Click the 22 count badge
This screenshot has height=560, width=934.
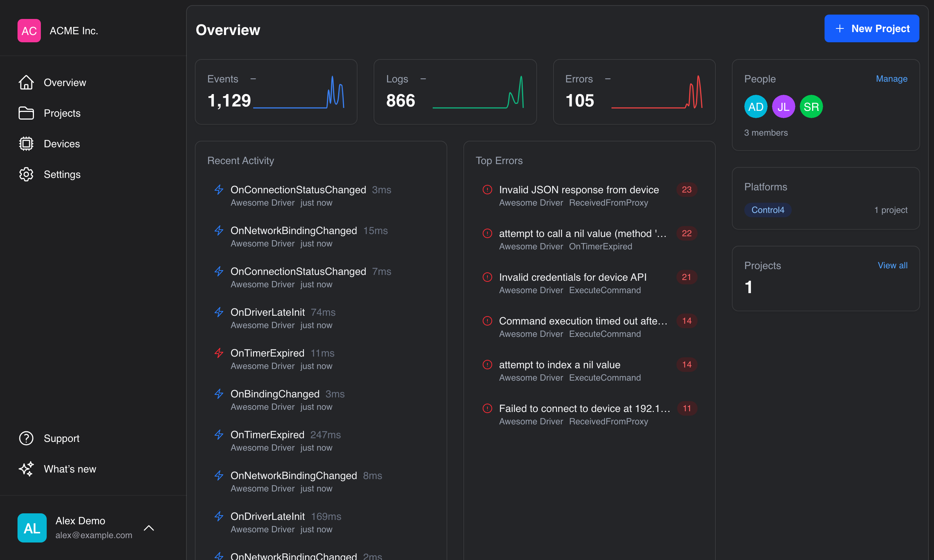pos(687,233)
